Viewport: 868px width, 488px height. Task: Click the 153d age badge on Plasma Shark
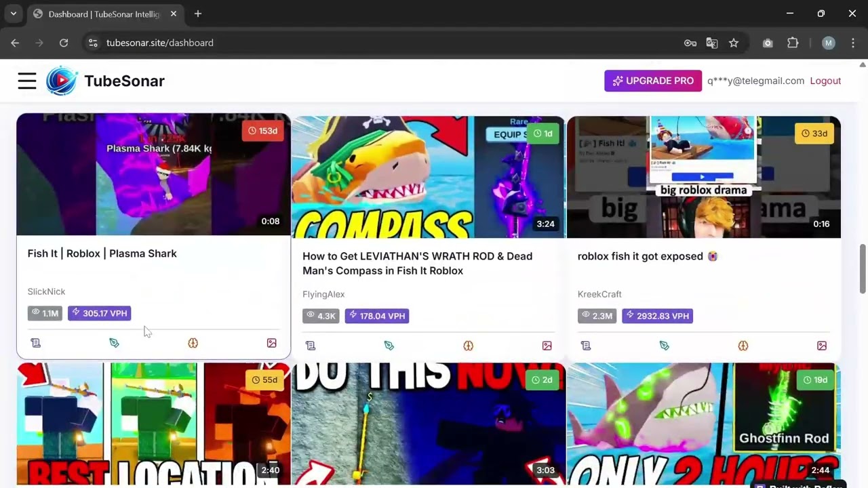262,131
